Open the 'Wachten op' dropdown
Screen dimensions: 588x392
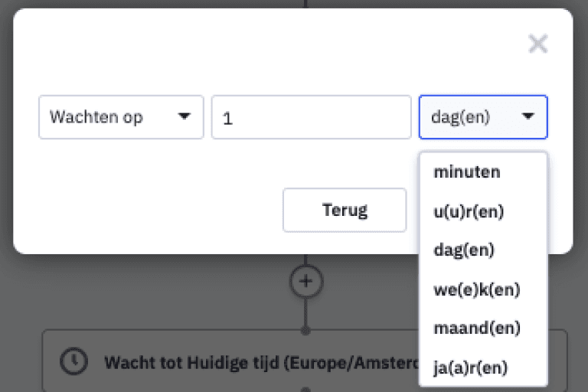tap(121, 117)
